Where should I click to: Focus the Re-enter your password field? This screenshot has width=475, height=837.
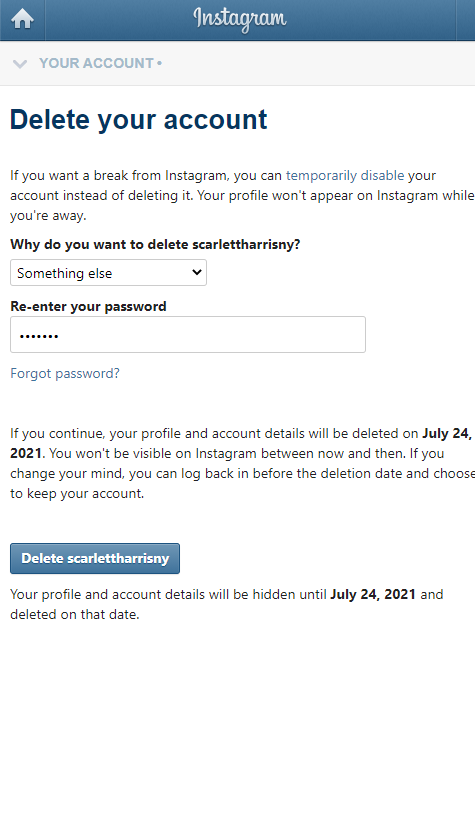pyautogui.click(x=188, y=335)
